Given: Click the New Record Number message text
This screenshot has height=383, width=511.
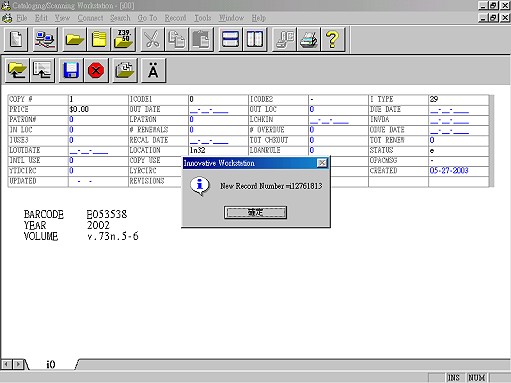Looking at the screenshot, I should pyautogui.click(x=271, y=186).
